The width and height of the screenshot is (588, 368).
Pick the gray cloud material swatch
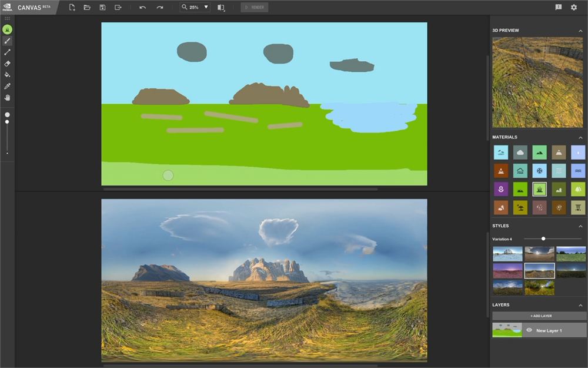(520, 152)
